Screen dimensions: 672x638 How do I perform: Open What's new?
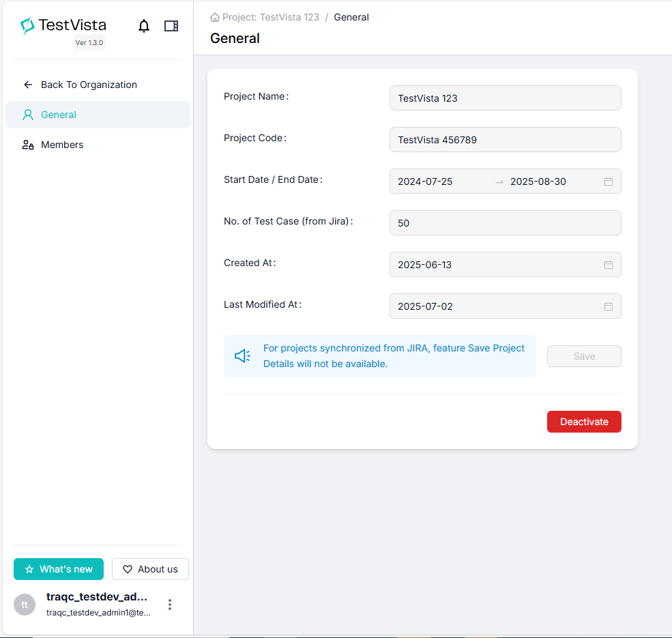coord(59,569)
